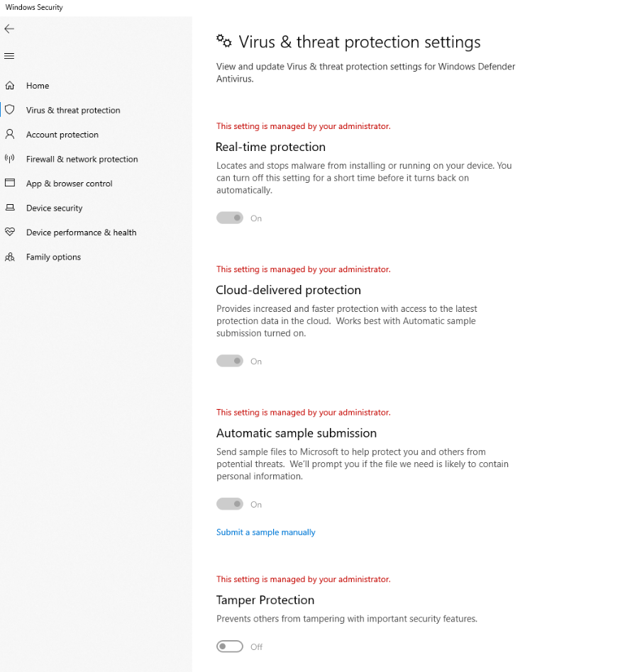The image size is (625, 672).
Task: Click the Family options people icon
Action: tap(10, 257)
